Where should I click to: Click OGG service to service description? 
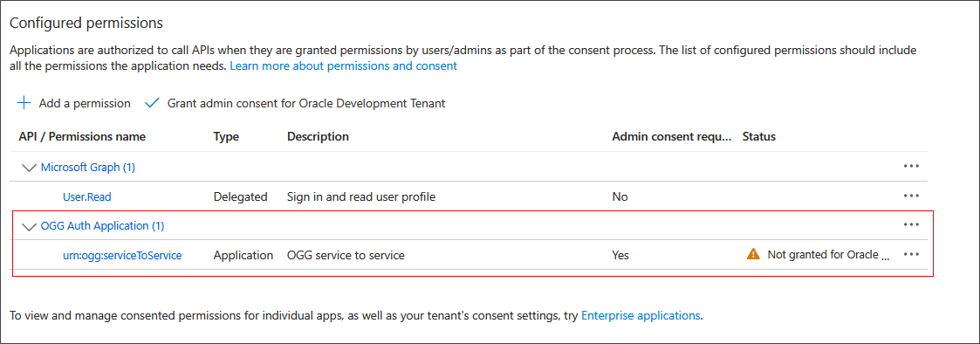coord(346,255)
